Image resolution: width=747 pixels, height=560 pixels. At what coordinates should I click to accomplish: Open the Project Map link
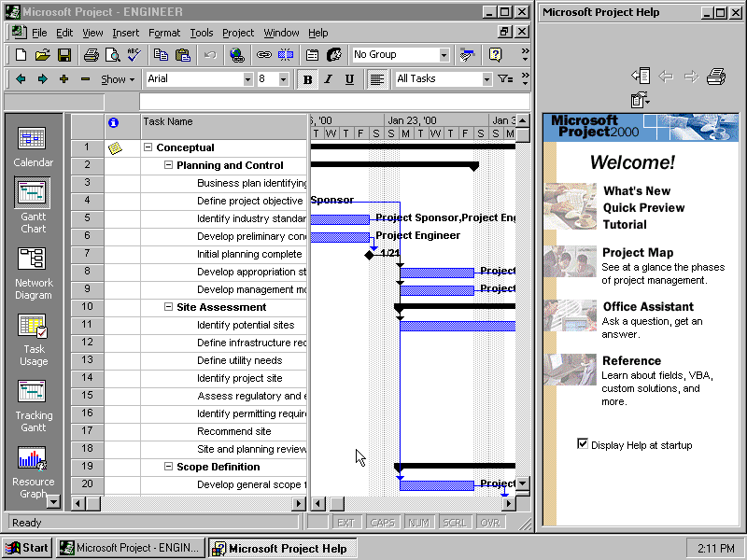[638, 252]
